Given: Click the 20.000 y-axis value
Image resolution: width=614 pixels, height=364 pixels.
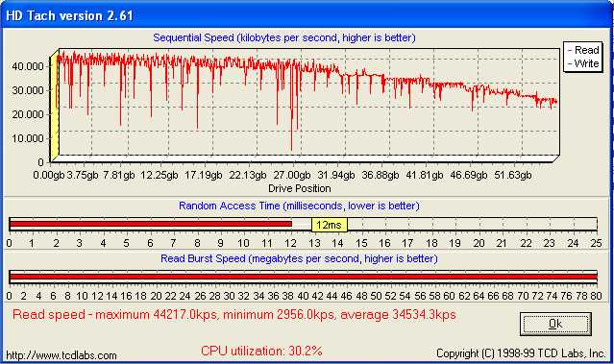Looking at the screenshot, I should [28, 114].
